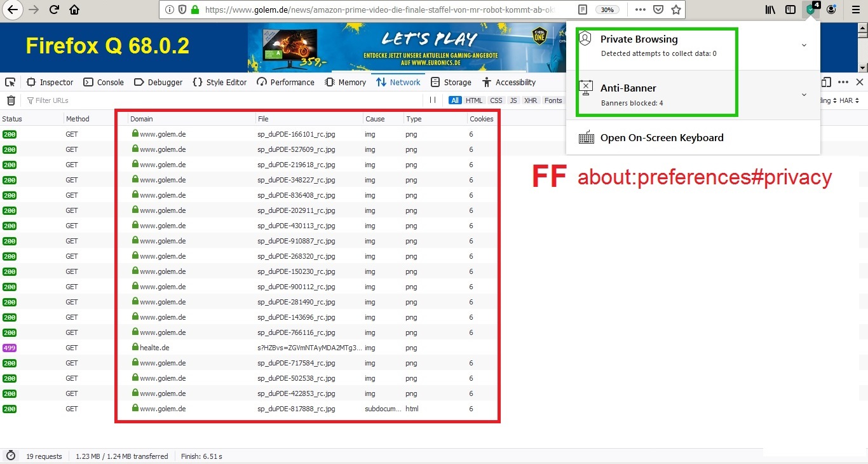Click the on-screen keyboard icon
This screenshot has width=868, height=464.
[587, 137]
